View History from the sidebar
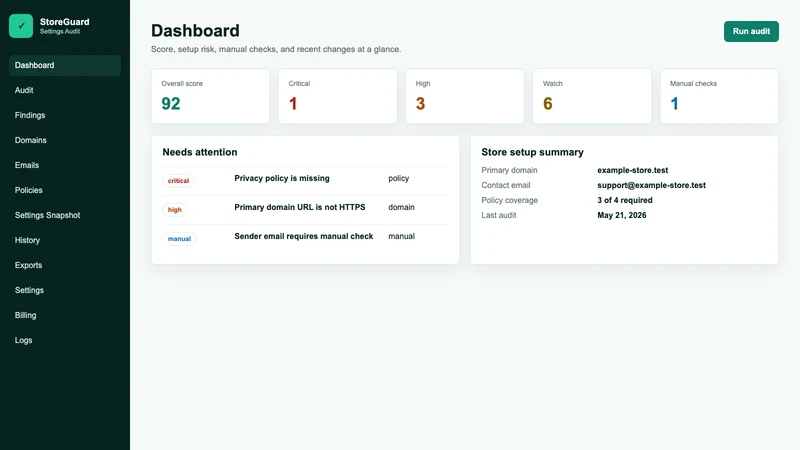The image size is (800, 450). click(65, 240)
